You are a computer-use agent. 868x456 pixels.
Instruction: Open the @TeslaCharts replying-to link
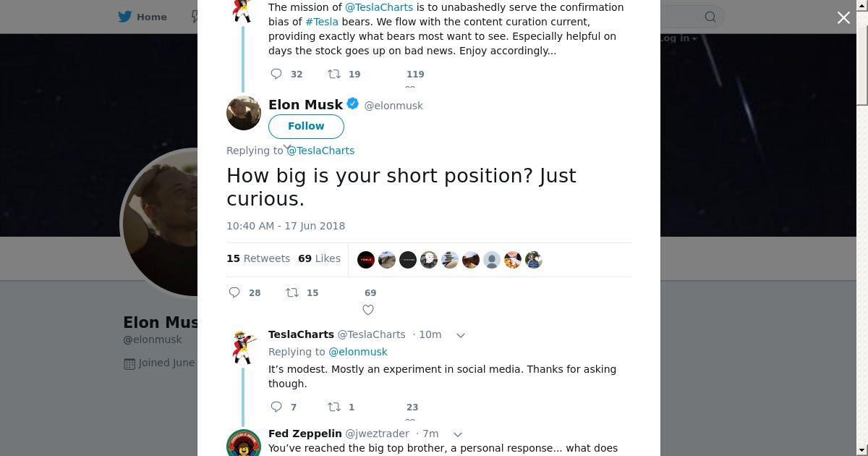coord(320,151)
